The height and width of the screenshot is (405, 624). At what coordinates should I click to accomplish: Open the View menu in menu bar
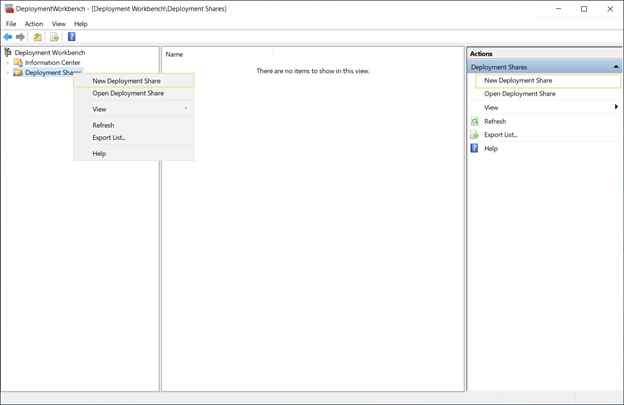coord(58,24)
